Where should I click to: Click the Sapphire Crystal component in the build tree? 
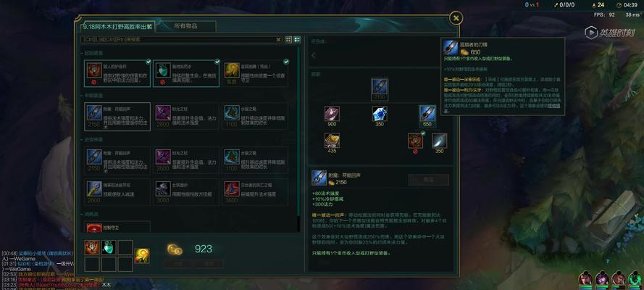pos(380,114)
